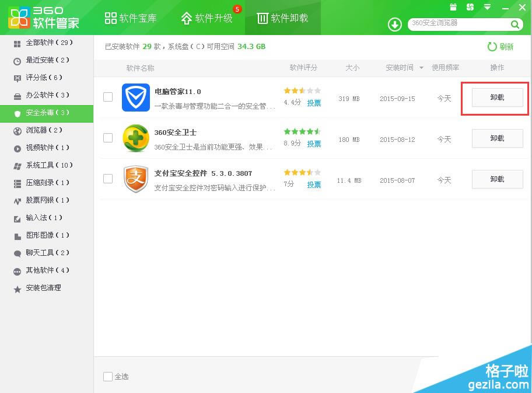Click the star rating of 360安全卫士
The image size is (532, 393).
pyautogui.click(x=302, y=132)
